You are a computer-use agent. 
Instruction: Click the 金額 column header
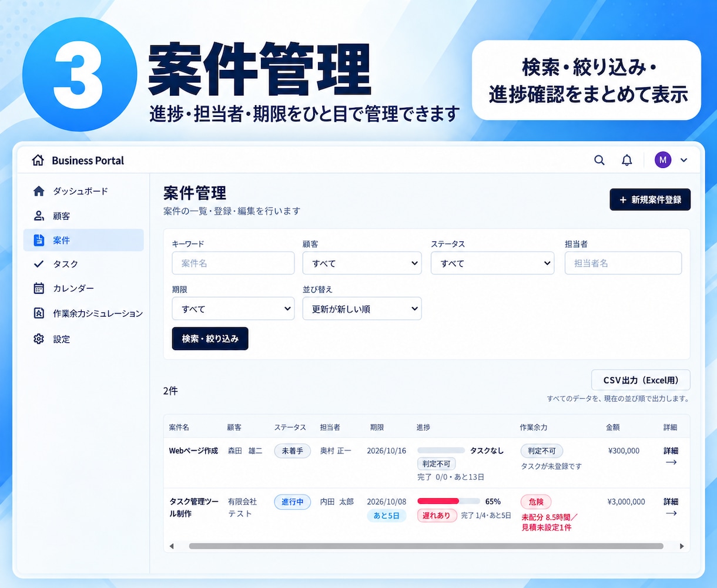612,427
